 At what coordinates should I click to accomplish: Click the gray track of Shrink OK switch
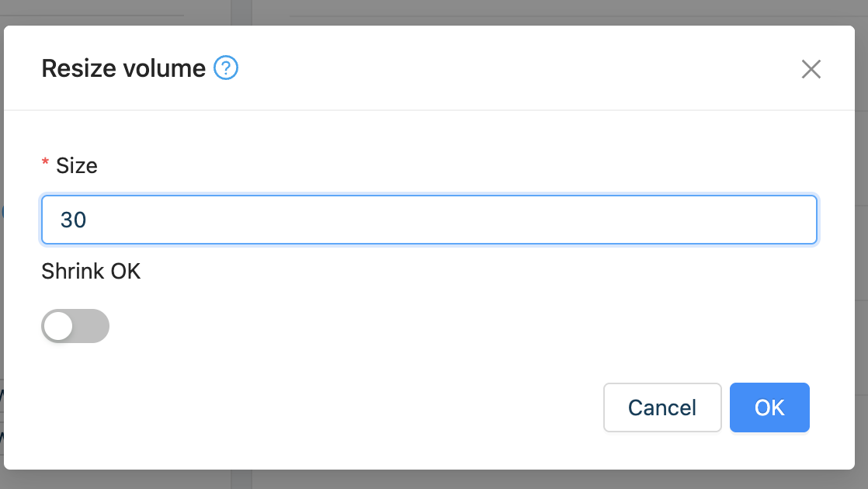point(92,326)
